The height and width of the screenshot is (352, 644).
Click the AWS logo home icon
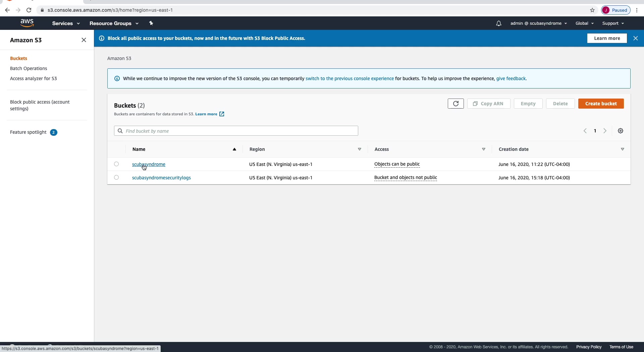[27, 23]
